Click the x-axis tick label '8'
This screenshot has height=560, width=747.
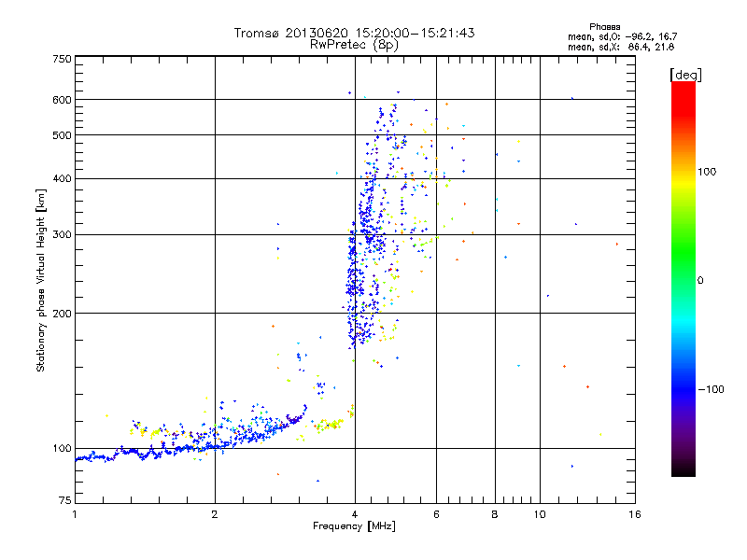coord(495,514)
